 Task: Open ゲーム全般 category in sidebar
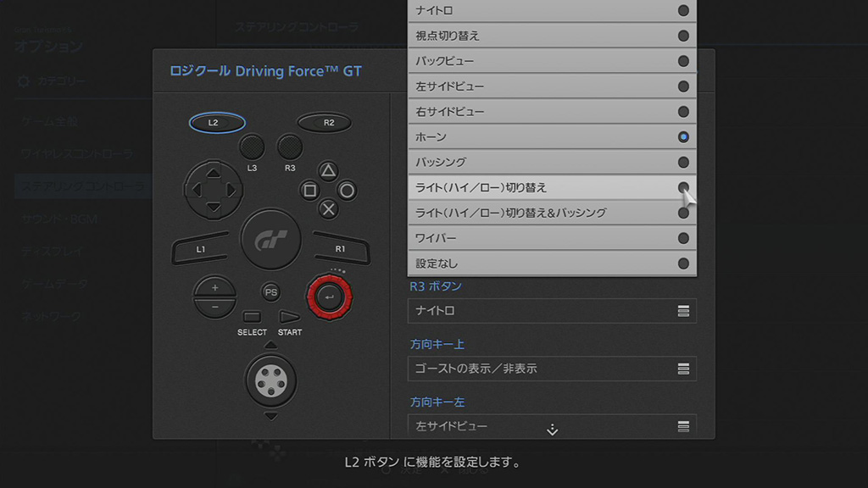(x=49, y=121)
